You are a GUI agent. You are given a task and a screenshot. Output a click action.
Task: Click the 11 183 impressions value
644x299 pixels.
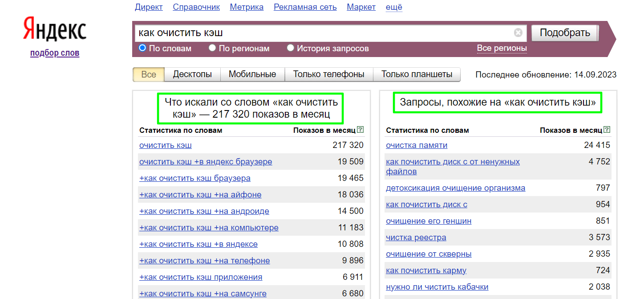click(351, 228)
